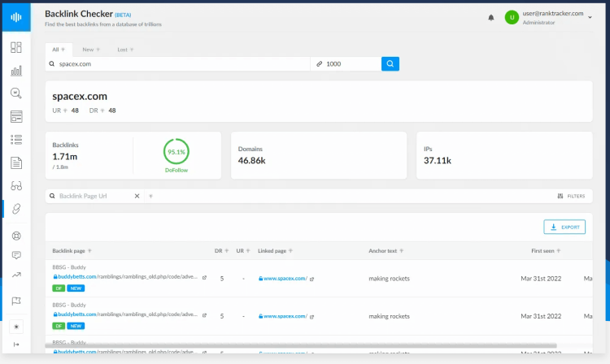Open external icon of first buddybetts row

(204, 277)
